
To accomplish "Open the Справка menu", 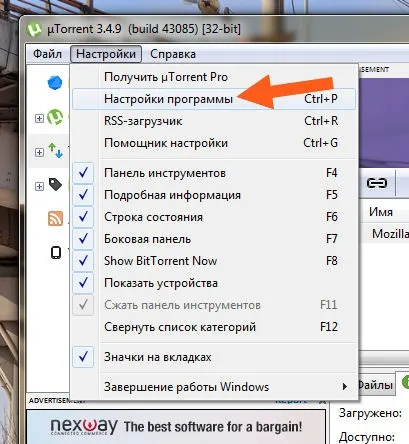I will pyautogui.click(x=173, y=54).
